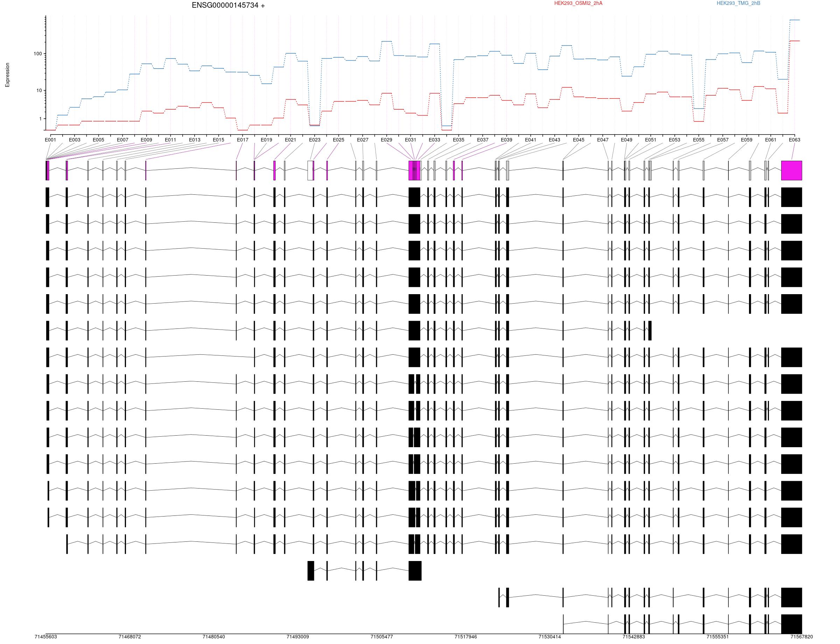Viewport: 840px width, 644px height.
Task: Click genomic coordinate 71567820
Action: pyautogui.click(x=801, y=637)
